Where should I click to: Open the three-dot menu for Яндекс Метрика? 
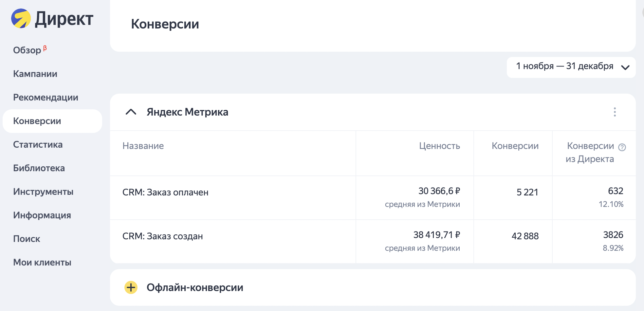click(615, 112)
